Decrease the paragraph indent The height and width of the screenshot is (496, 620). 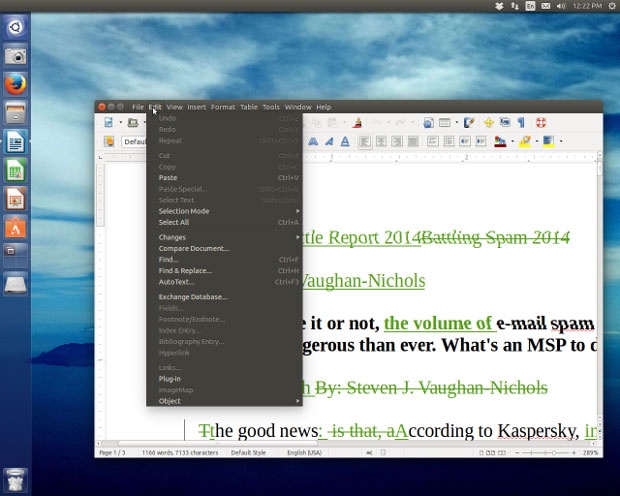pos(465,141)
